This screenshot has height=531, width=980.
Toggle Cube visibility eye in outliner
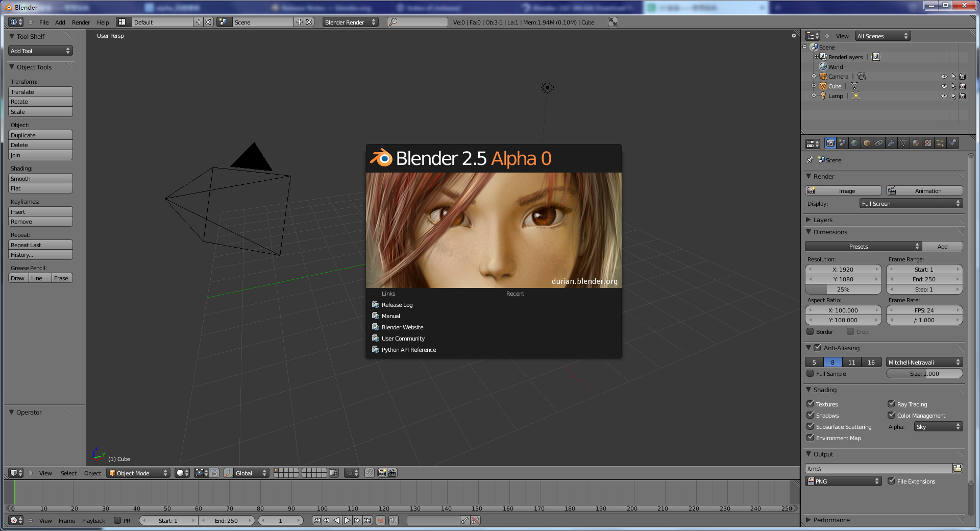pyautogui.click(x=944, y=86)
